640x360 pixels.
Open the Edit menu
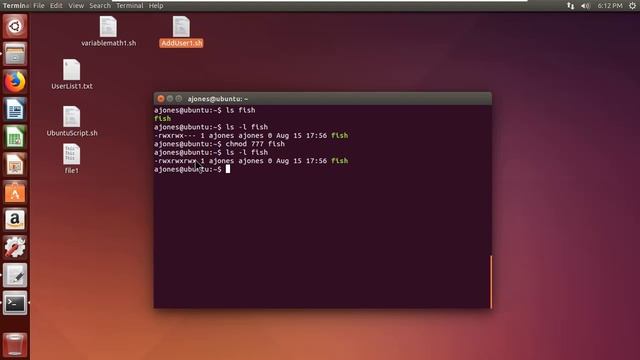(56, 6)
